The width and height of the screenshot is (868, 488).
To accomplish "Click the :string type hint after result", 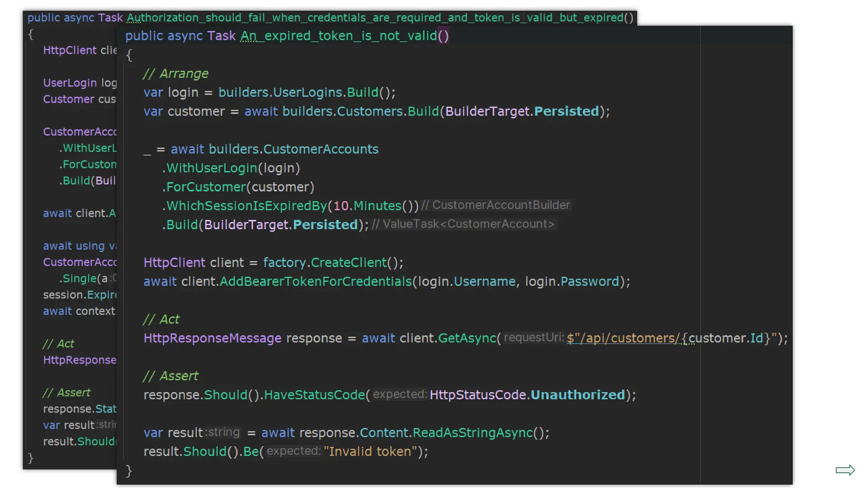I will click(223, 432).
